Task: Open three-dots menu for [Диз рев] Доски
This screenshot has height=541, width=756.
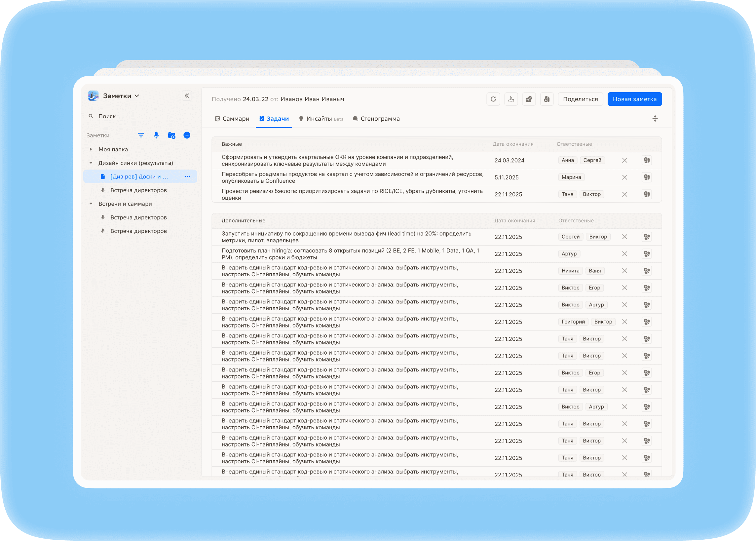Action: (187, 176)
